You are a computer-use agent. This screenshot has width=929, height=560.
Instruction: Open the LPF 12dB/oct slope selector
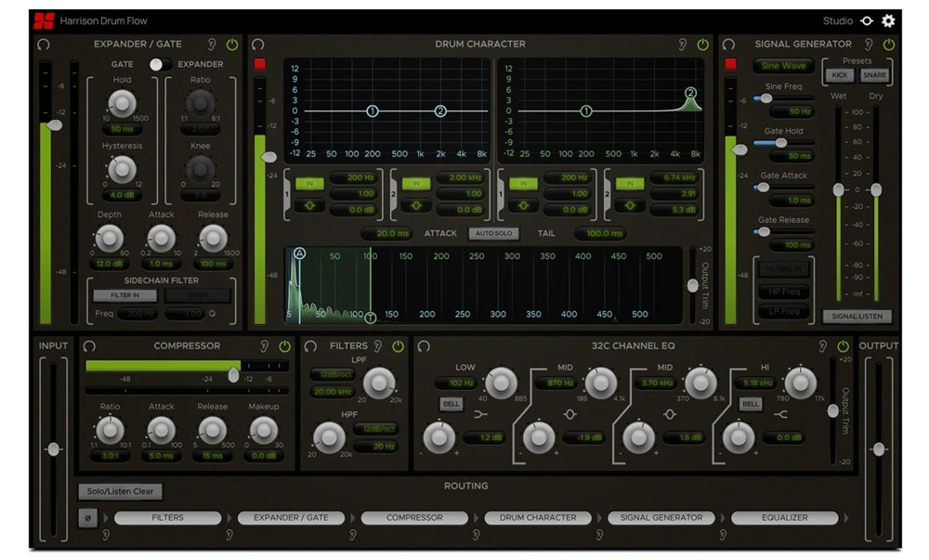[x=332, y=373]
